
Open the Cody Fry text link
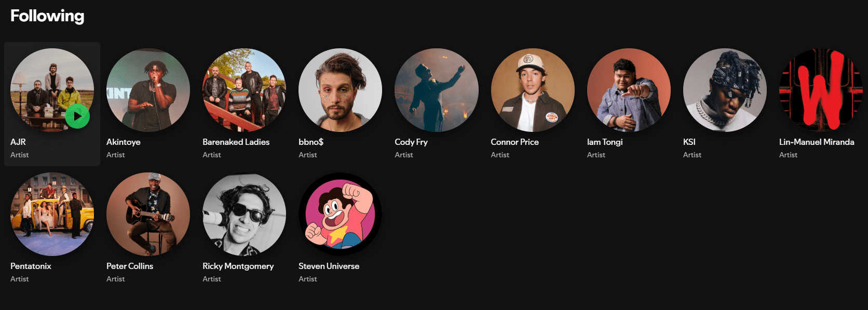tap(411, 142)
